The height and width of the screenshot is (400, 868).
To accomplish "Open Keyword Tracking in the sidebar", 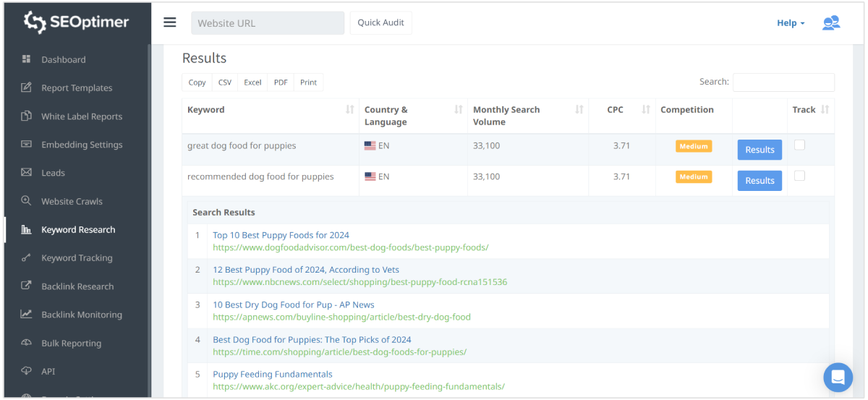I will tap(77, 258).
